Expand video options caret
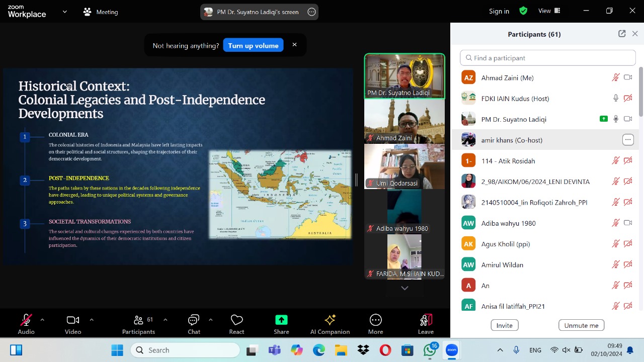 [x=92, y=319]
